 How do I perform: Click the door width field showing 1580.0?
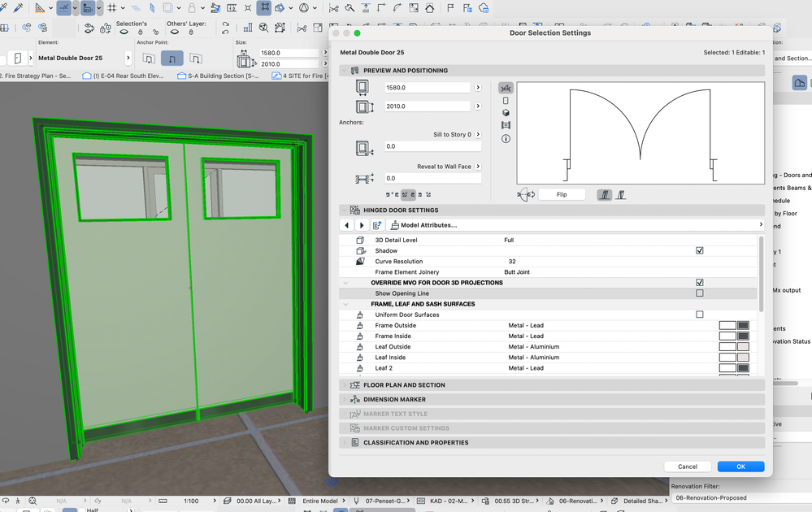(428, 88)
